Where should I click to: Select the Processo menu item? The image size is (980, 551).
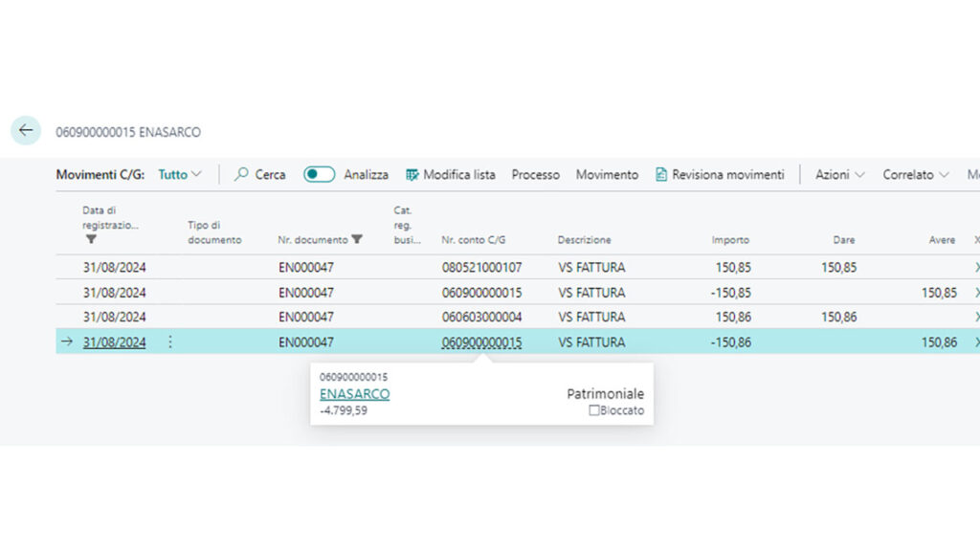pos(535,175)
